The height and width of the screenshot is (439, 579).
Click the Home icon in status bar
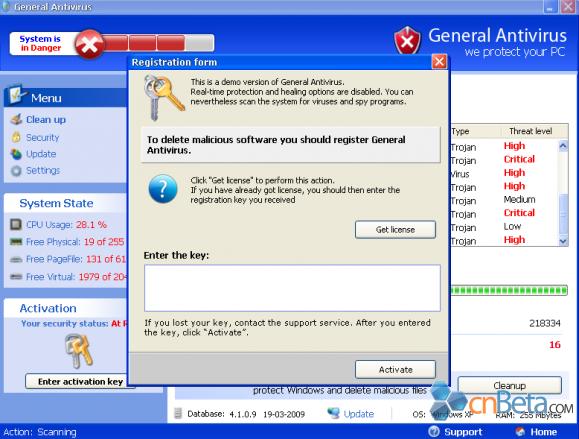(x=520, y=432)
